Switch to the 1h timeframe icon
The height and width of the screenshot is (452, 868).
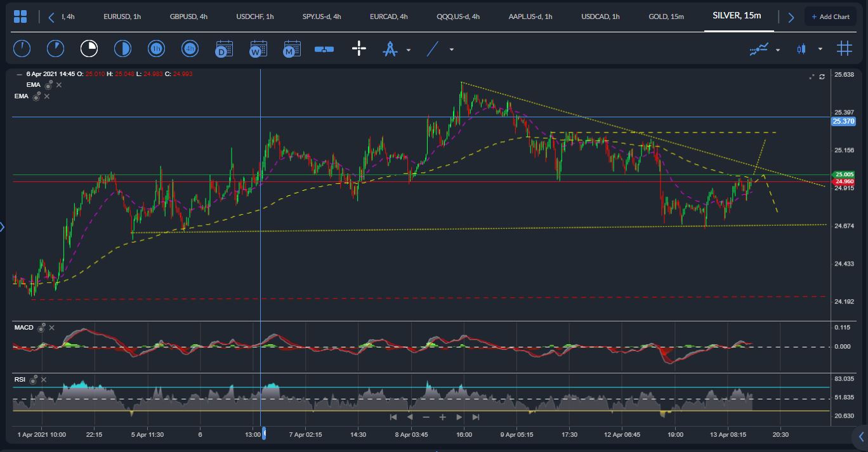157,49
